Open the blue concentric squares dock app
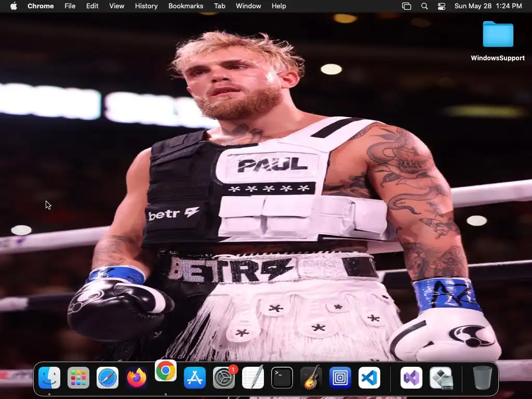 coord(340,378)
